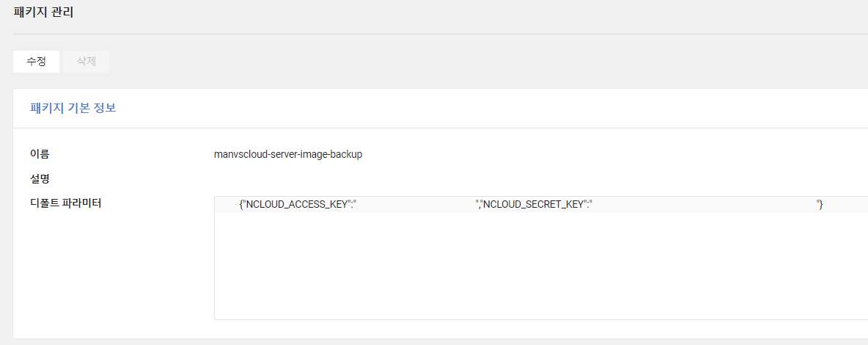Click the package name manvscloud-server-image-backup
The width and height of the screenshot is (868, 345).
pyautogui.click(x=288, y=155)
